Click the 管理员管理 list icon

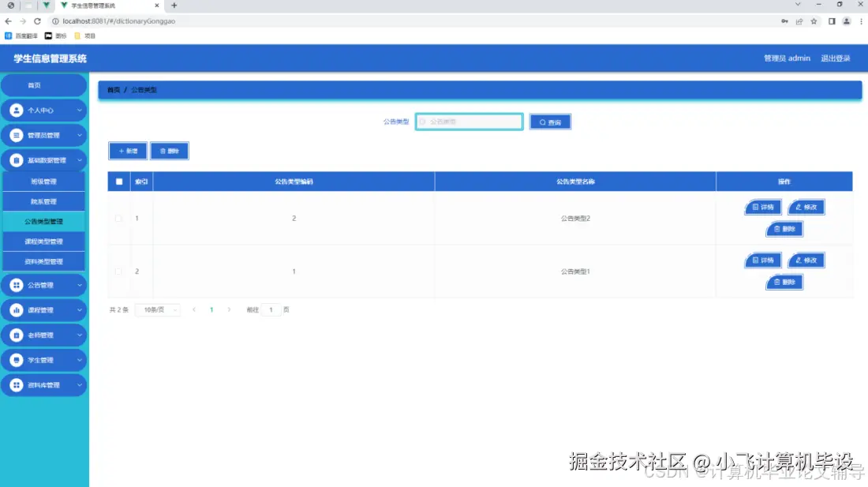(16, 135)
